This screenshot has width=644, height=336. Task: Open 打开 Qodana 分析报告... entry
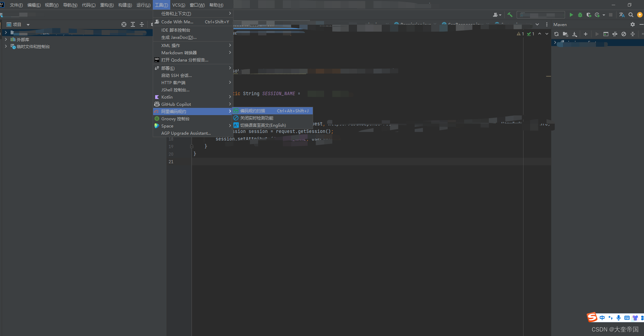pyautogui.click(x=193, y=60)
